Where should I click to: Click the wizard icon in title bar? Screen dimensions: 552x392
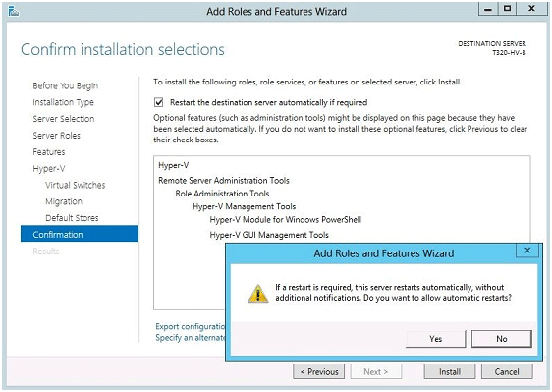pyautogui.click(x=14, y=11)
